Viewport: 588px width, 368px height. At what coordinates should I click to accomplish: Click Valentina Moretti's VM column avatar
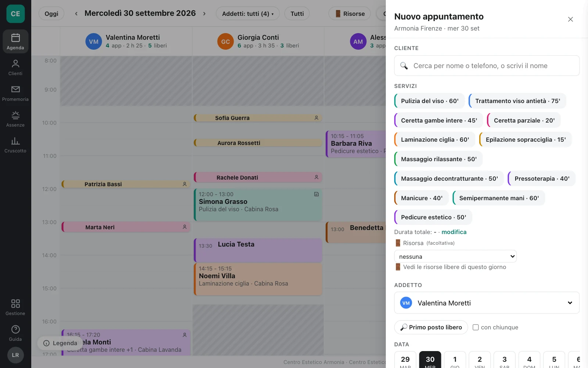click(x=94, y=42)
